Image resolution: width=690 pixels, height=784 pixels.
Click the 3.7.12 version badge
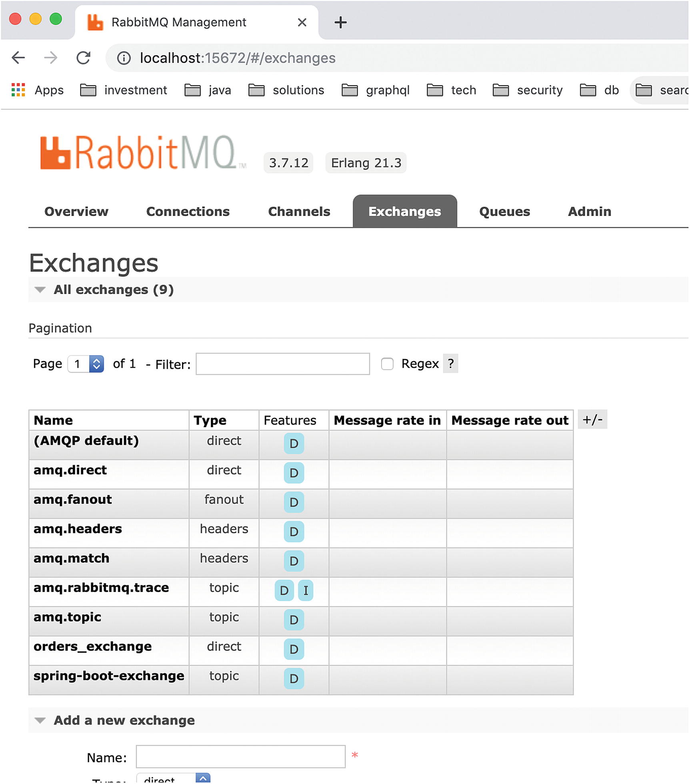point(288,163)
